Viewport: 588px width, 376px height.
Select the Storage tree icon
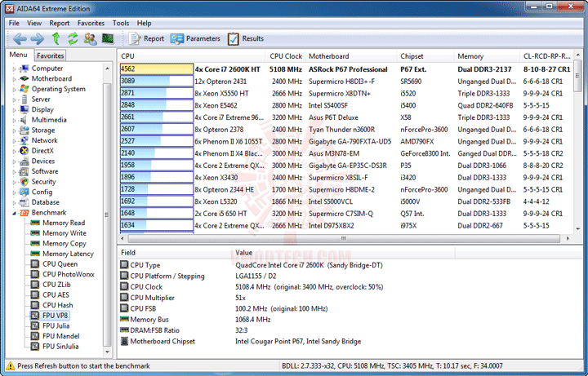[x=24, y=130]
